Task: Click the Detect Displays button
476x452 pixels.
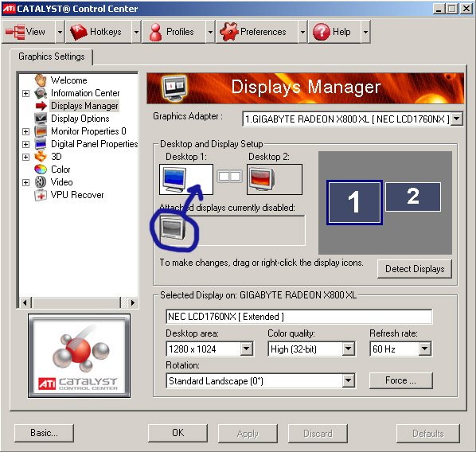Action: pyautogui.click(x=415, y=269)
